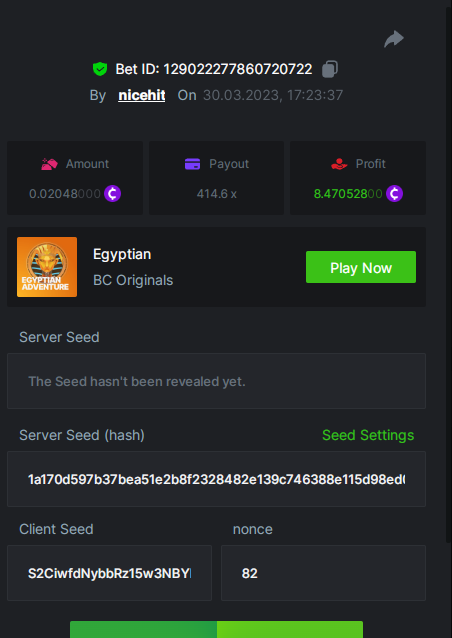The width and height of the screenshot is (452, 638).
Task: Open Seed Settings
Action: 368,435
